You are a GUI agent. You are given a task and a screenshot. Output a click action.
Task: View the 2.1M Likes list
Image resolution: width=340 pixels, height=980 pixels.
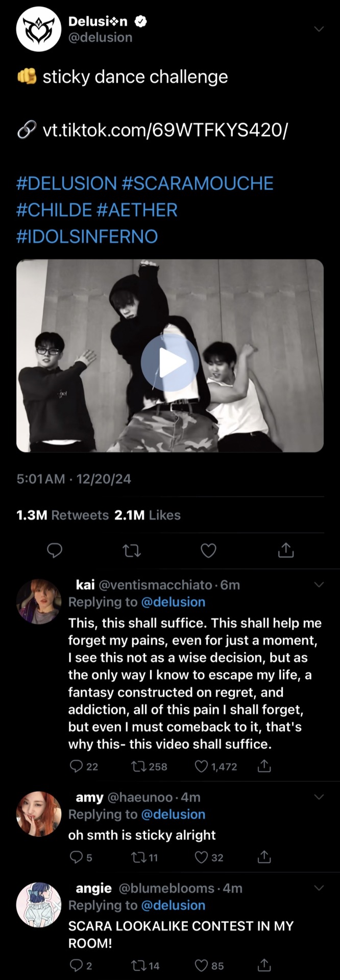(148, 515)
